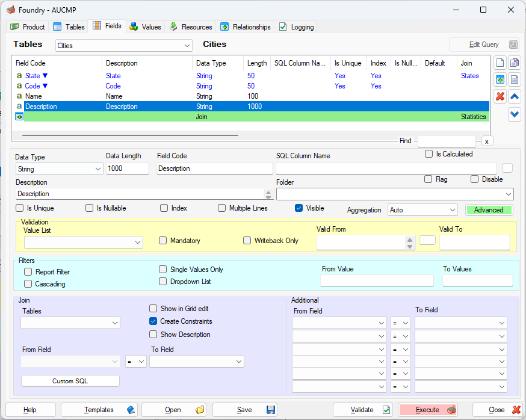
Task: Click the small button right of SQL Column Name
Action: coord(507,168)
